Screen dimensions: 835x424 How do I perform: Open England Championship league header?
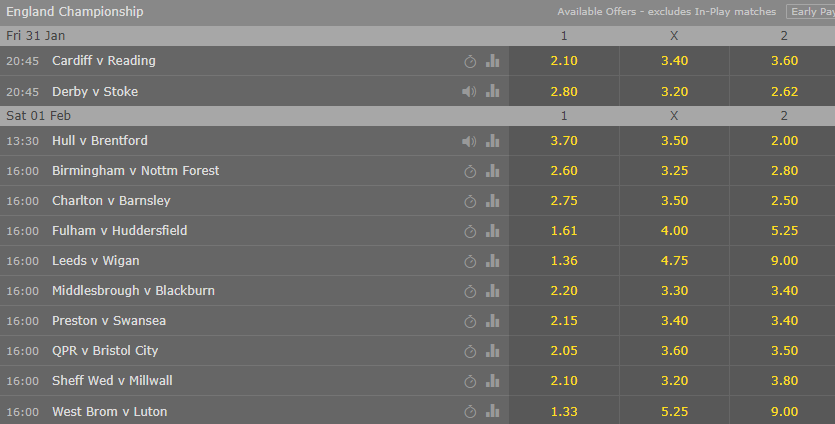(75, 12)
